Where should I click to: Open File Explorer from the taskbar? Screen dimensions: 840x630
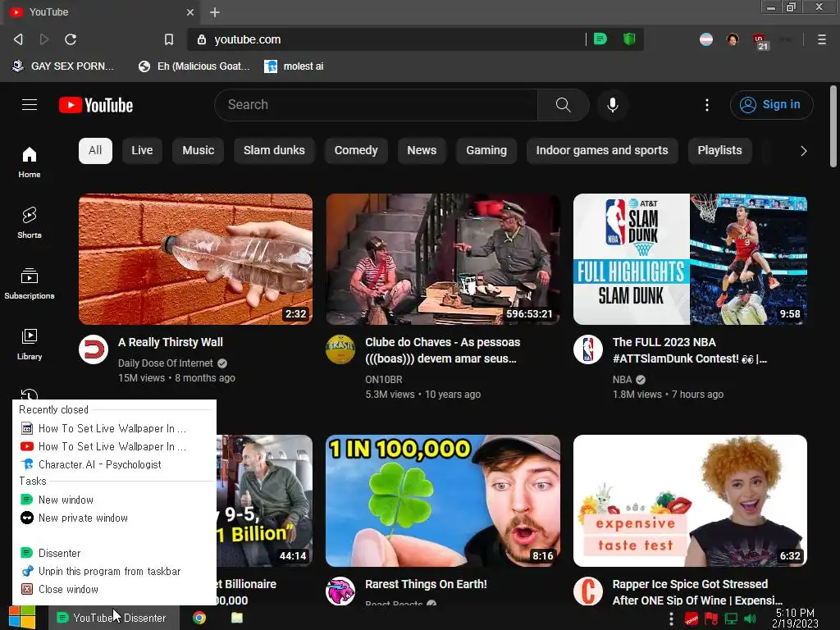[x=237, y=618]
